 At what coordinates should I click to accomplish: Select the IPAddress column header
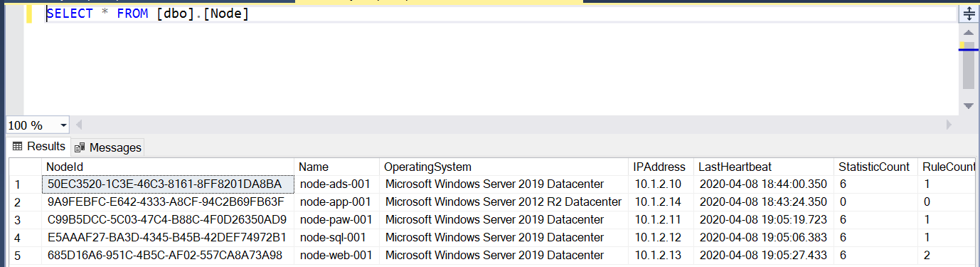tap(661, 167)
